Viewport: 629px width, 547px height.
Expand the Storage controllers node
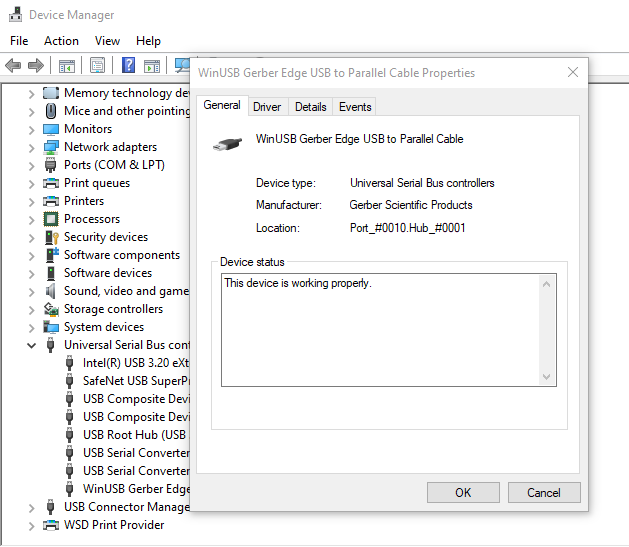pos(31,310)
